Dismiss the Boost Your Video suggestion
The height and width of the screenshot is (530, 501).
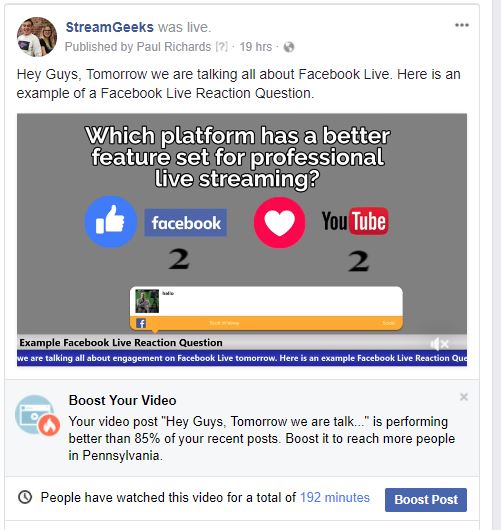(x=464, y=397)
